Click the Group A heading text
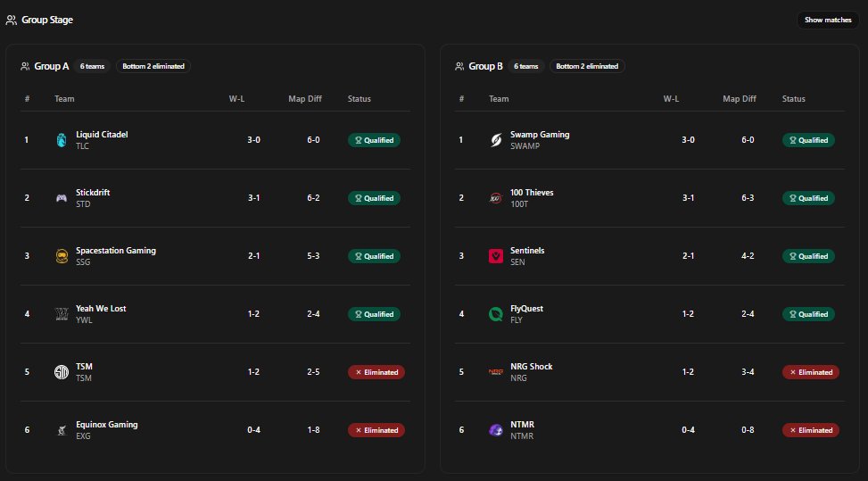Viewport: 868px width, 481px height. click(x=52, y=66)
